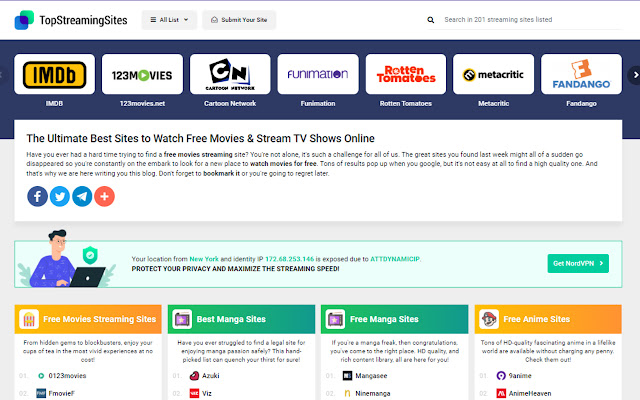Viewport: 640px width, 400px height.
Task: Click the carousel next arrow
Action: click(635, 75)
